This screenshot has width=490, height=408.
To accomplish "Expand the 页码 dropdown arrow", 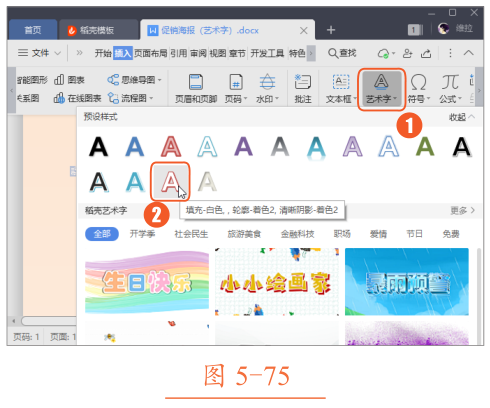I will (x=245, y=99).
